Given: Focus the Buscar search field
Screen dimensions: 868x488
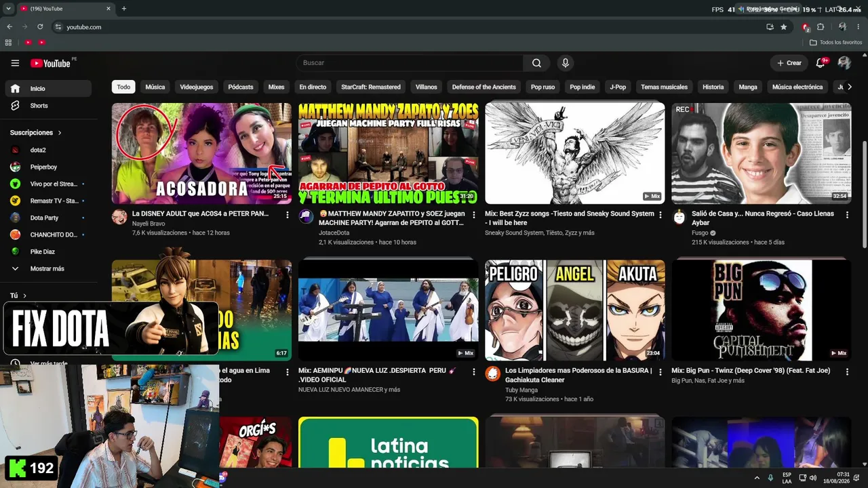Looking at the screenshot, I should tap(410, 63).
